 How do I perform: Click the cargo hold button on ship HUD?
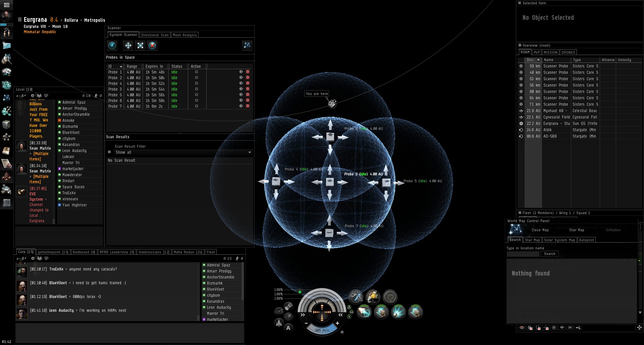click(288, 306)
